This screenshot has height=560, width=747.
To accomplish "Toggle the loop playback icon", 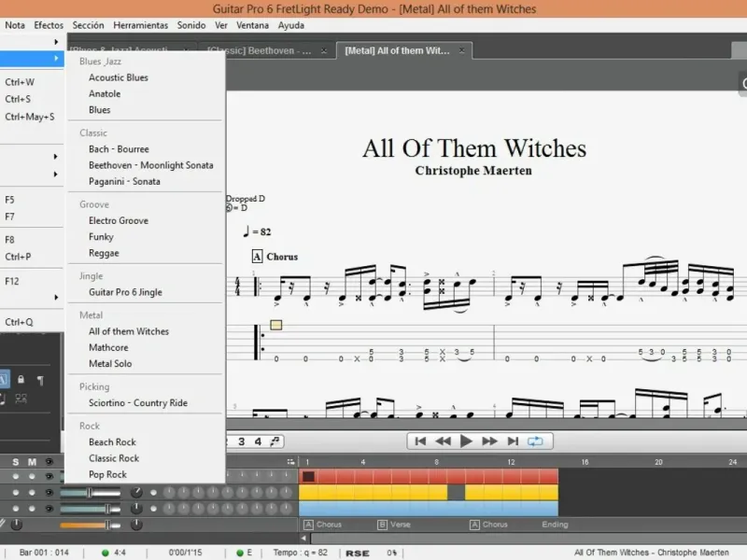I will [535, 441].
